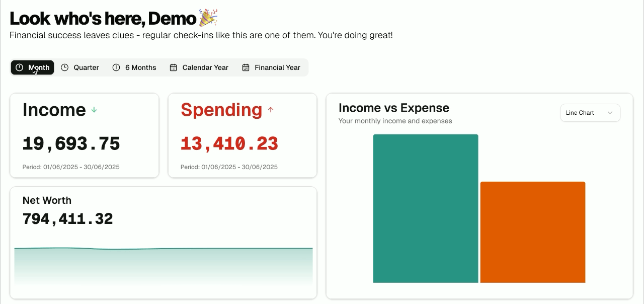This screenshot has height=304, width=644.
Task: Click the clock icon beside Quarter
Action: (x=65, y=67)
